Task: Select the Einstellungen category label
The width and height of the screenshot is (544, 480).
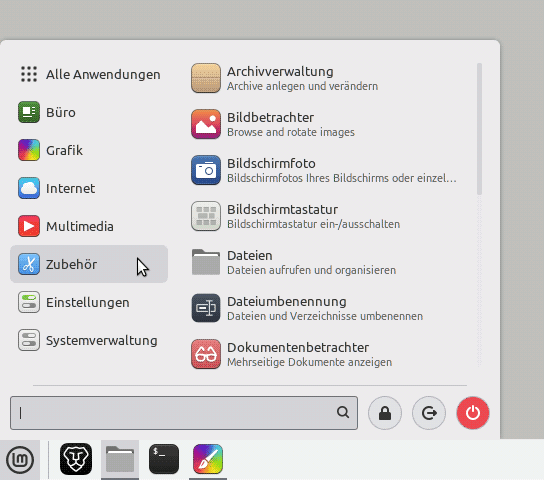Action: pos(88,302)
